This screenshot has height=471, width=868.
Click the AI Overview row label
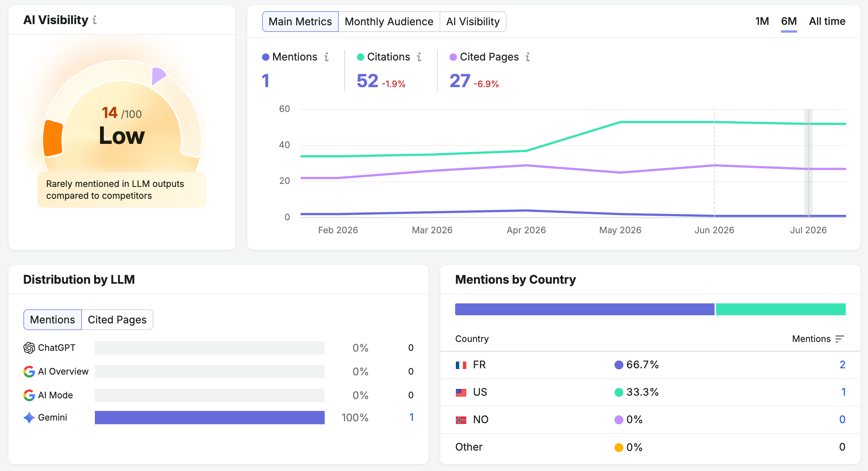click(x=63, y=372)
